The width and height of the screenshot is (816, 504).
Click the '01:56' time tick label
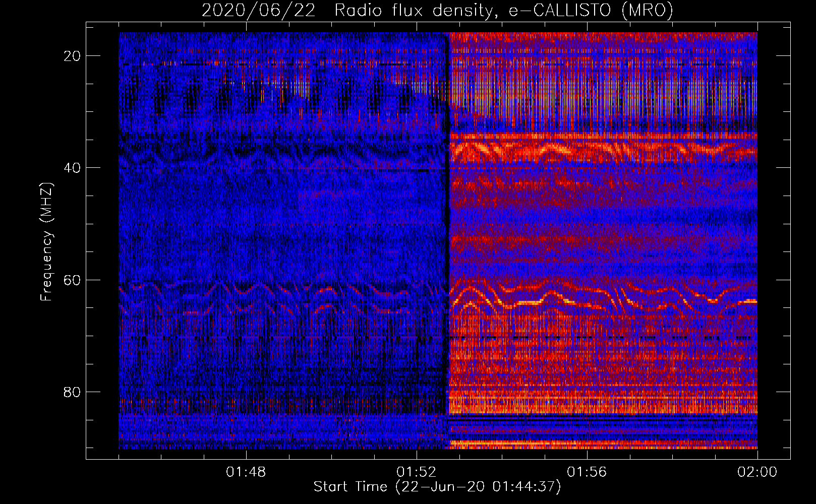click(587, 472)
